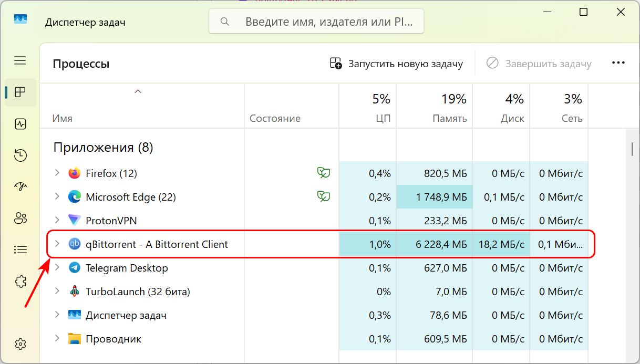Image resolution: width=640 pixels, height=364 pixels.
Task: Expand the TurboLaunch (32 бита) row
Action: (57, 291)
